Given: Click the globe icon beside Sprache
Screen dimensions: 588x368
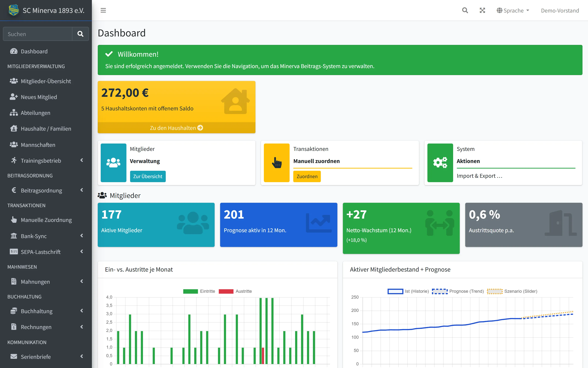Looking at the screenshot, I should [500, 10].
